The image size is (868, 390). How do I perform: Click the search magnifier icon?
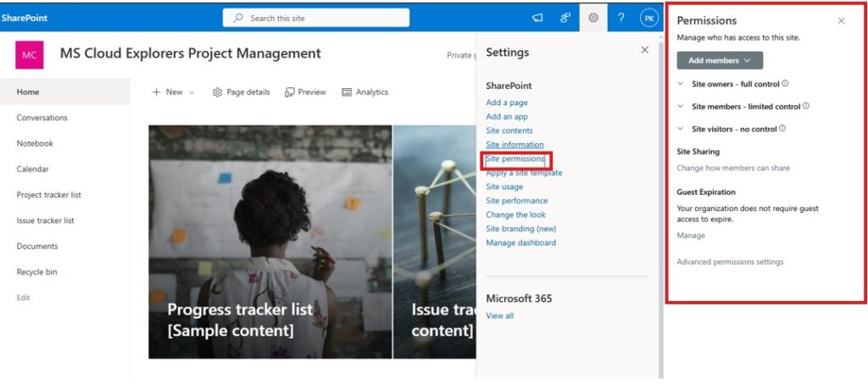coord(238,18)
